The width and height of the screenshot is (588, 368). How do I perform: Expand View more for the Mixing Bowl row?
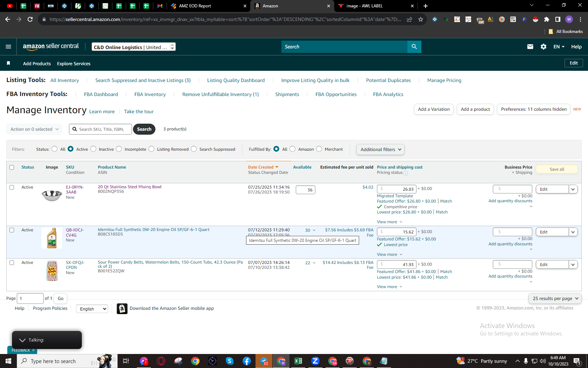(390, 222)
